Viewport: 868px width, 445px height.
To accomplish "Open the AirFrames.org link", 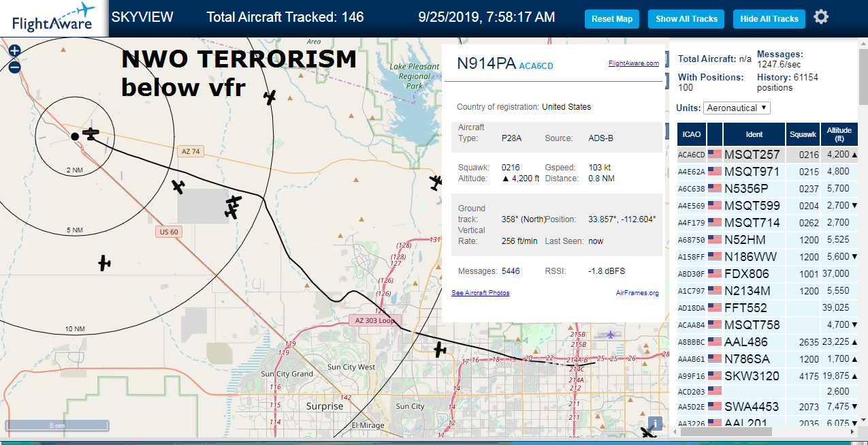I will click(x=637, y=293).
